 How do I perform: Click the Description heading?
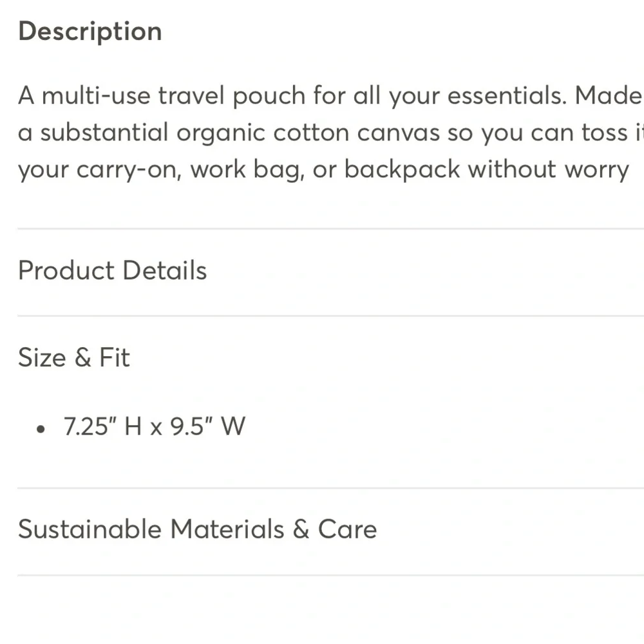click(x=90, y=32)
